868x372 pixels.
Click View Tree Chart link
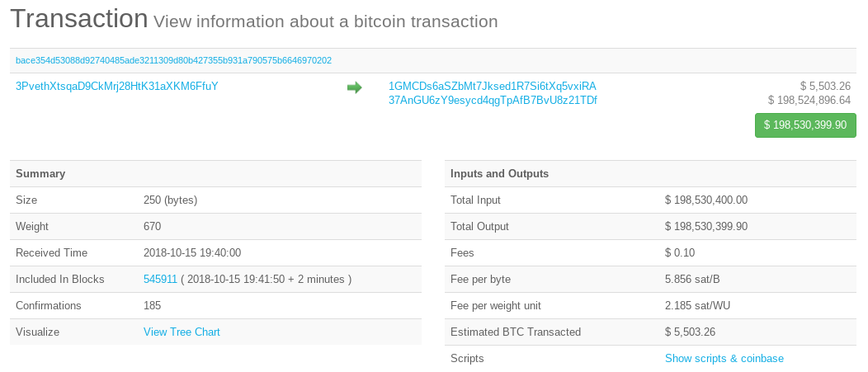tap(182, 332)
